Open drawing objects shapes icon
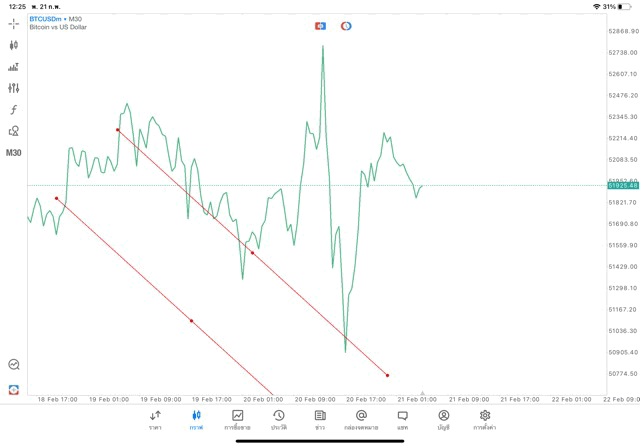The image size is (640, 447). point(14,131)
